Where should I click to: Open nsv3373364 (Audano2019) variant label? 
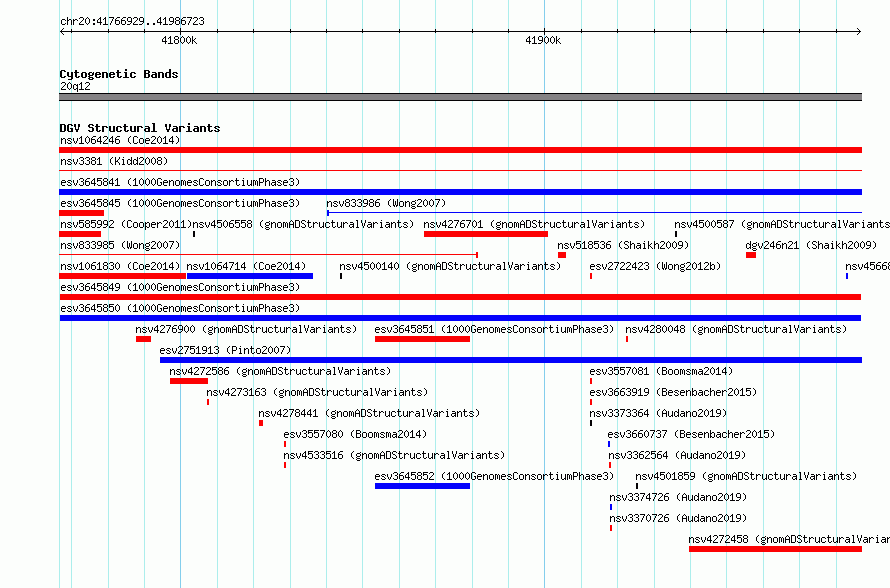point(658,413)
